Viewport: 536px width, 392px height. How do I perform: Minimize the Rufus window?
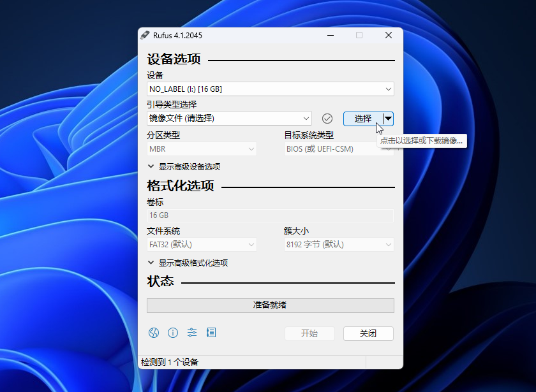point(331,35)
